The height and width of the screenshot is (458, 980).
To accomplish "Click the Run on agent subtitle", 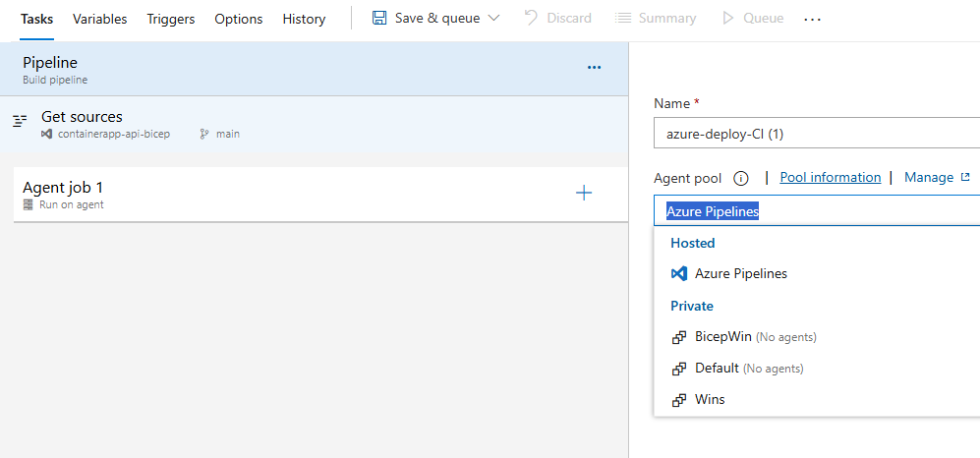I will [x=71, y=204].
